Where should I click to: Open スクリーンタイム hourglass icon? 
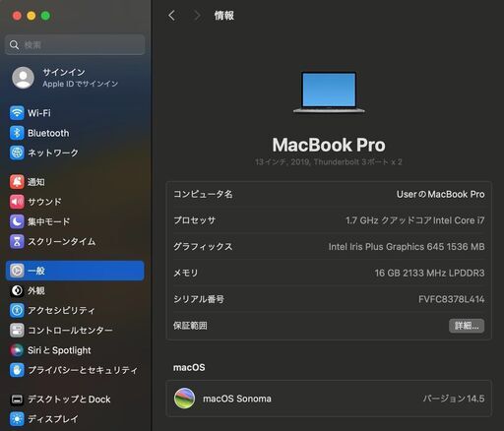(x=17, y=241)
